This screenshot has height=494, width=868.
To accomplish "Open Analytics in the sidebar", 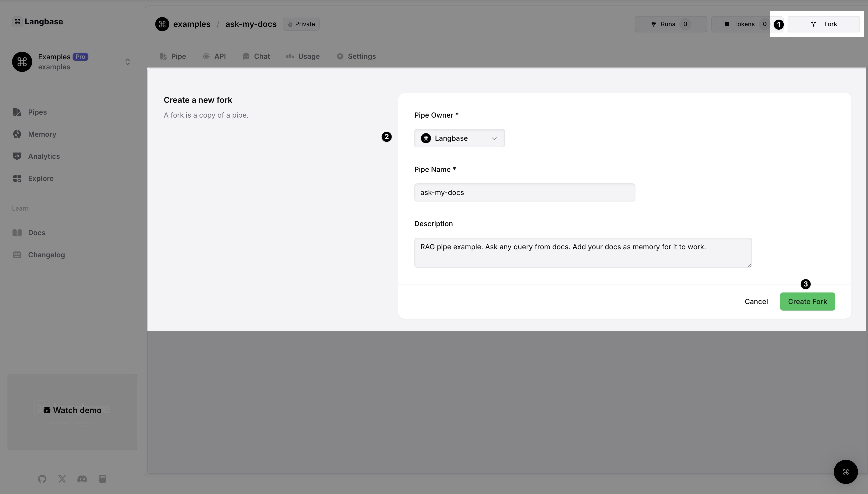I will tap(36, 156).
